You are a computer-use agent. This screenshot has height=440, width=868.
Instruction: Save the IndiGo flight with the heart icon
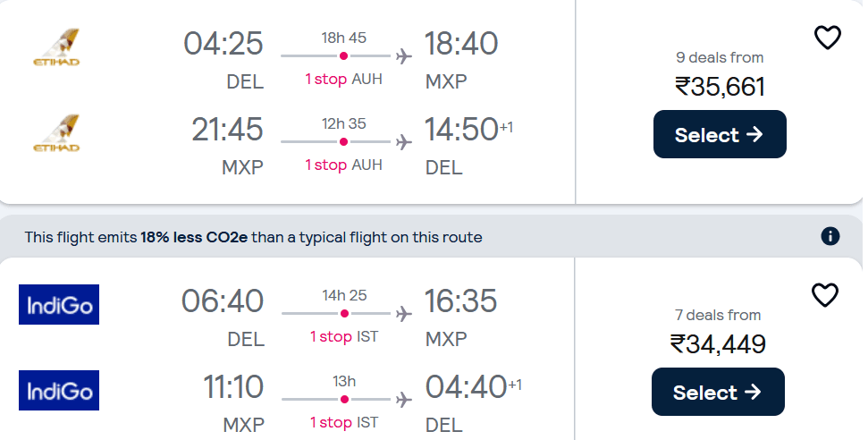[x=825, y=295]
